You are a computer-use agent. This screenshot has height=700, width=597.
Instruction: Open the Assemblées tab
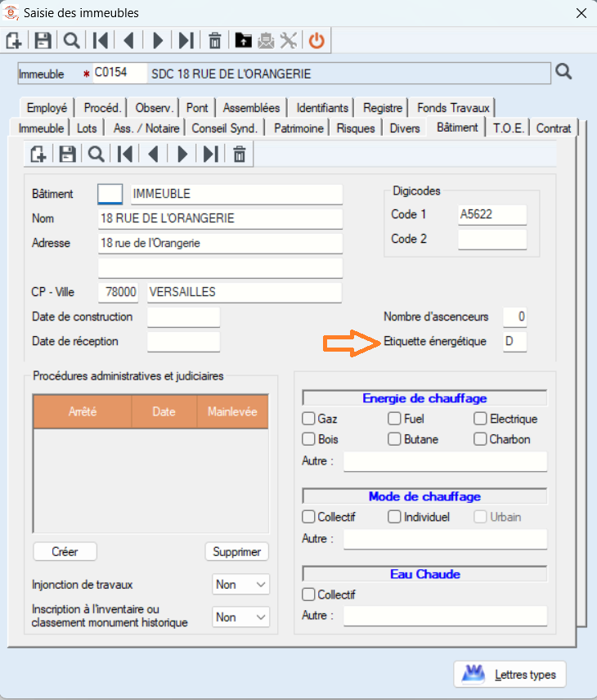coord(251,108)
